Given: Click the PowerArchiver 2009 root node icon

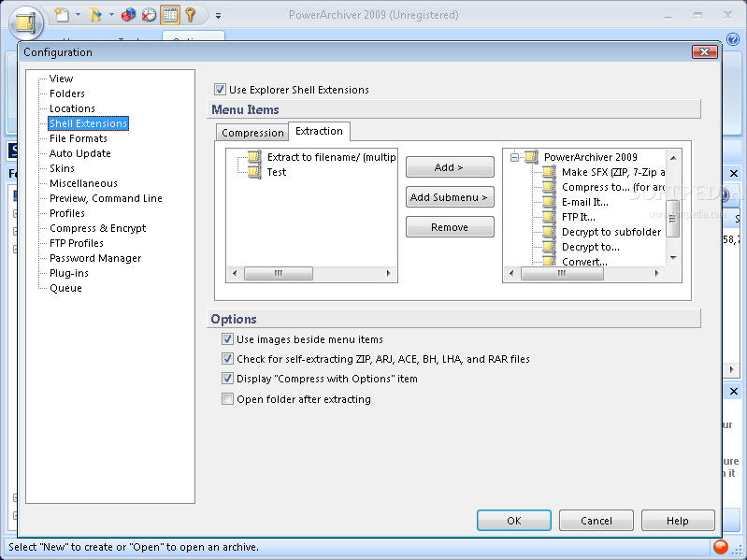Looking at the screenshot, I should point(531,157).
